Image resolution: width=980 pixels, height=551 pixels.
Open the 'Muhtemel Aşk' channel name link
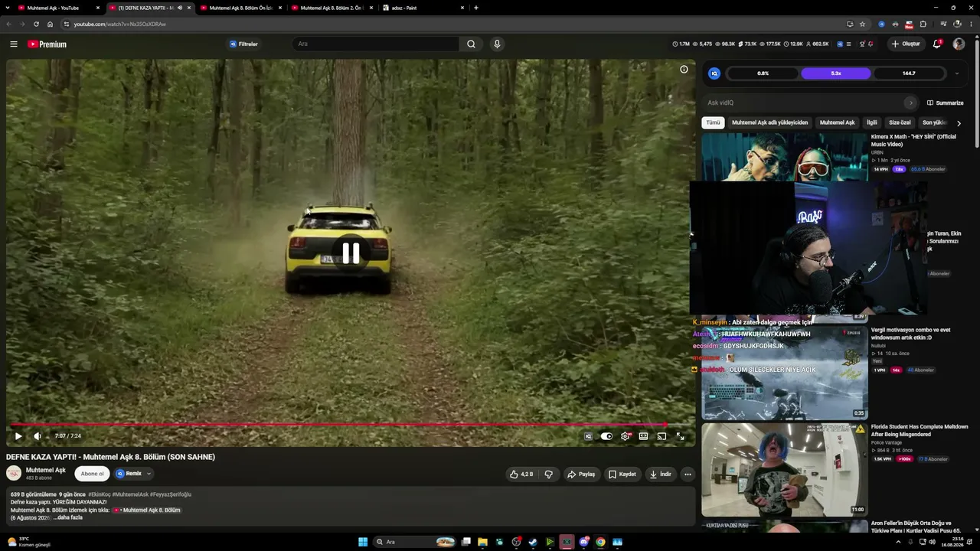[x=46, y=470]
